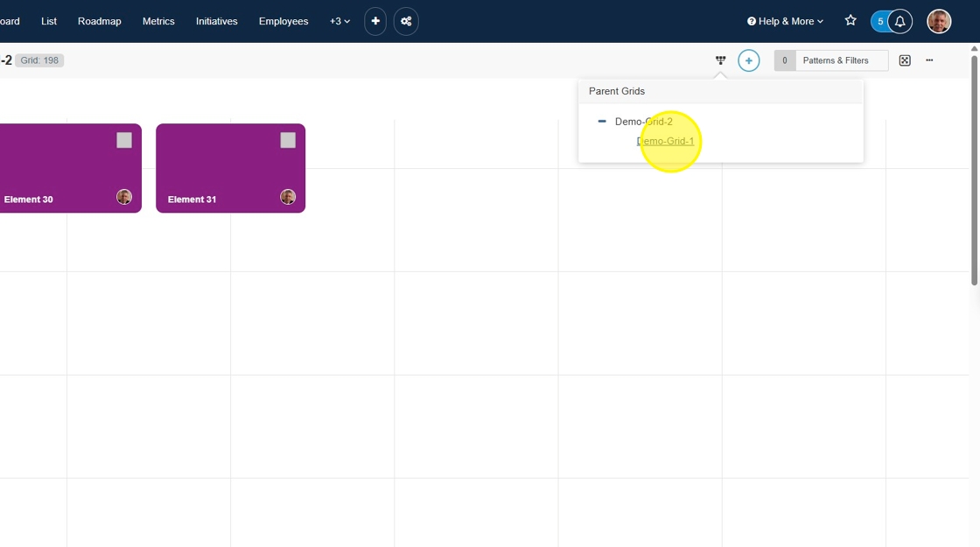Open the settings gears icon
The image size is (980, 547).
(406, 21)
